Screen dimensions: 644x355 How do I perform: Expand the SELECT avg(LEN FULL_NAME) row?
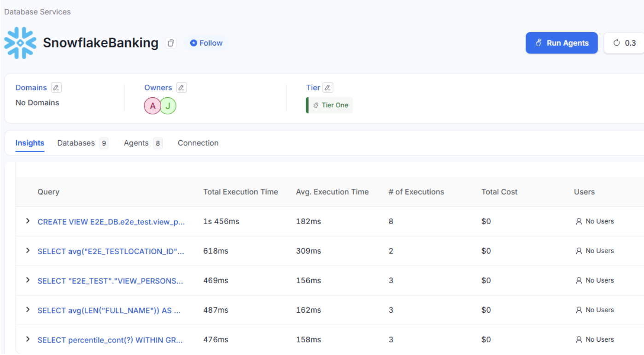coord(28,310)
